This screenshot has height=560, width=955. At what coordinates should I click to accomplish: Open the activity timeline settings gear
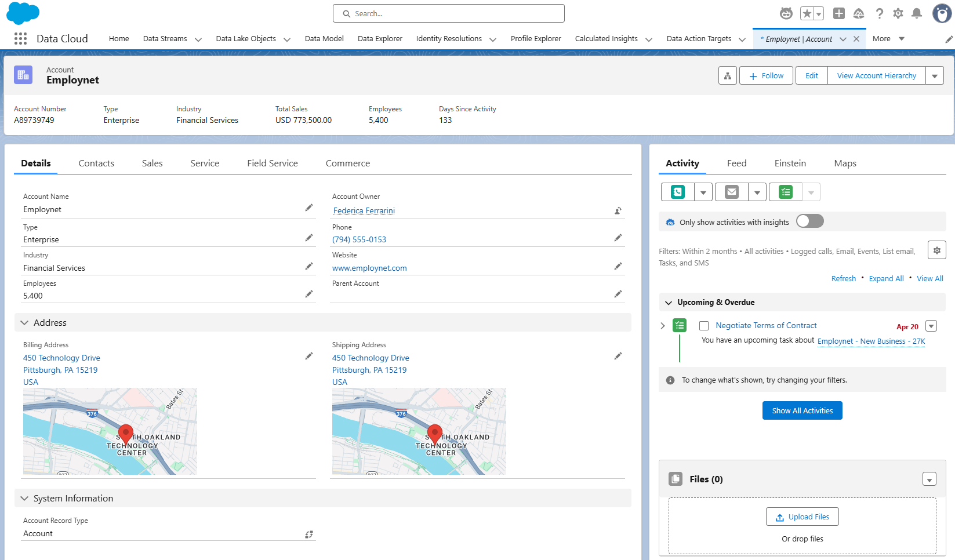pos(936,250)
